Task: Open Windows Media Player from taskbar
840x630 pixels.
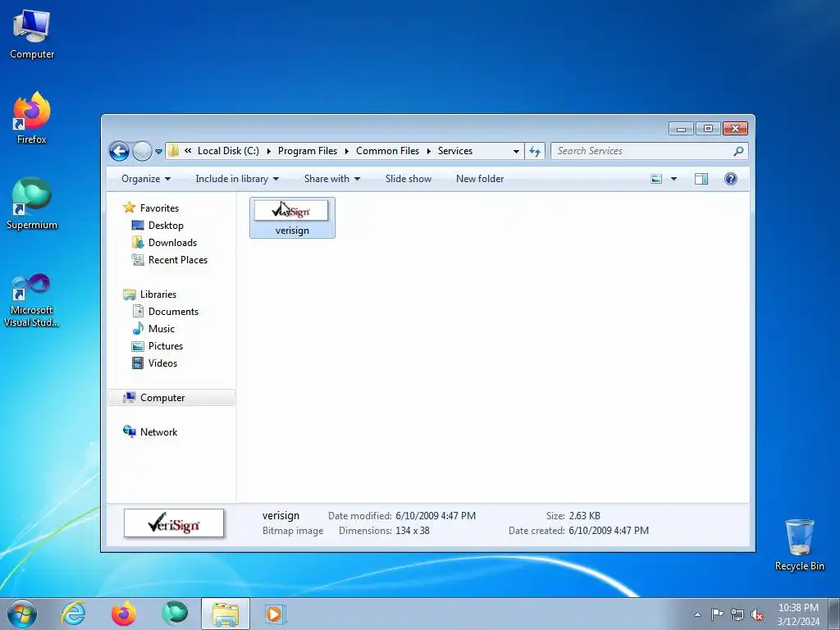Action: click(275, 614)
